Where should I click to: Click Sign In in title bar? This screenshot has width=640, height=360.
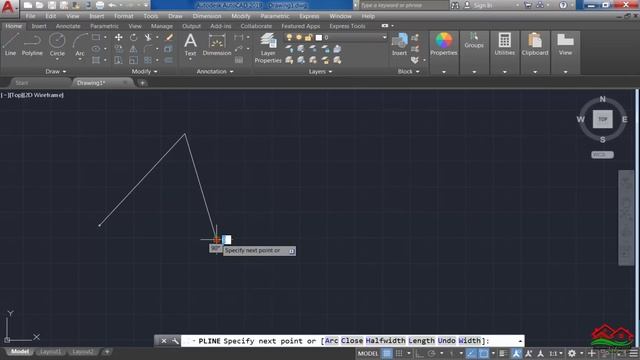click(x=482, y=5)
